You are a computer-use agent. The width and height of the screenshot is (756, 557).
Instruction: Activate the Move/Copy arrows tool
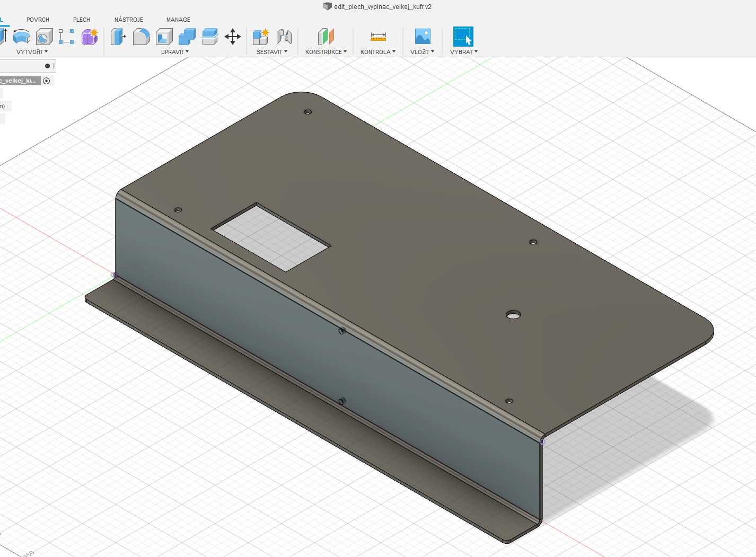(x=233, y=37)
